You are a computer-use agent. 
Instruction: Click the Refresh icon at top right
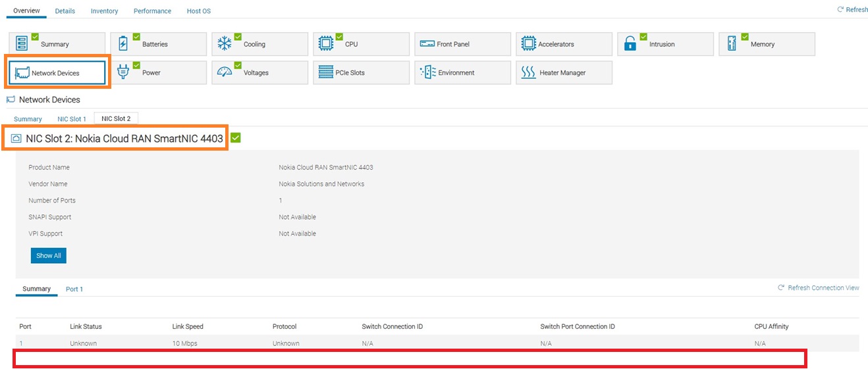840,9
